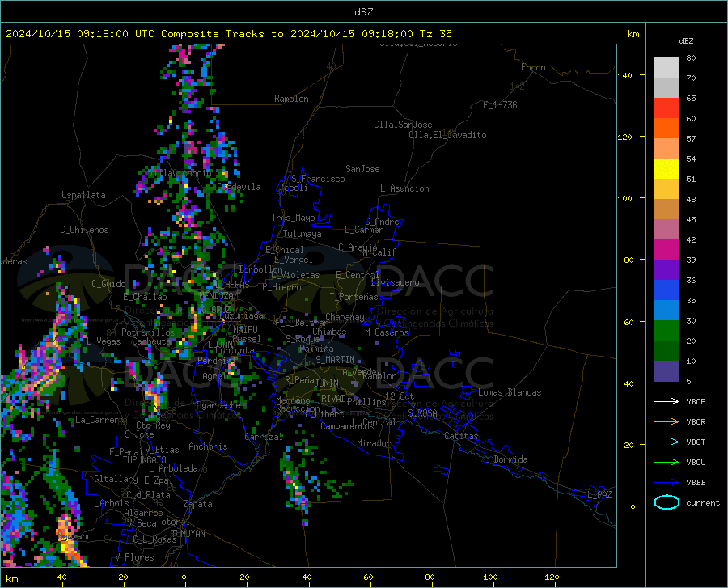Click the RIVAD map label
The width and height of the screenshot is (728, 588).
333,398
